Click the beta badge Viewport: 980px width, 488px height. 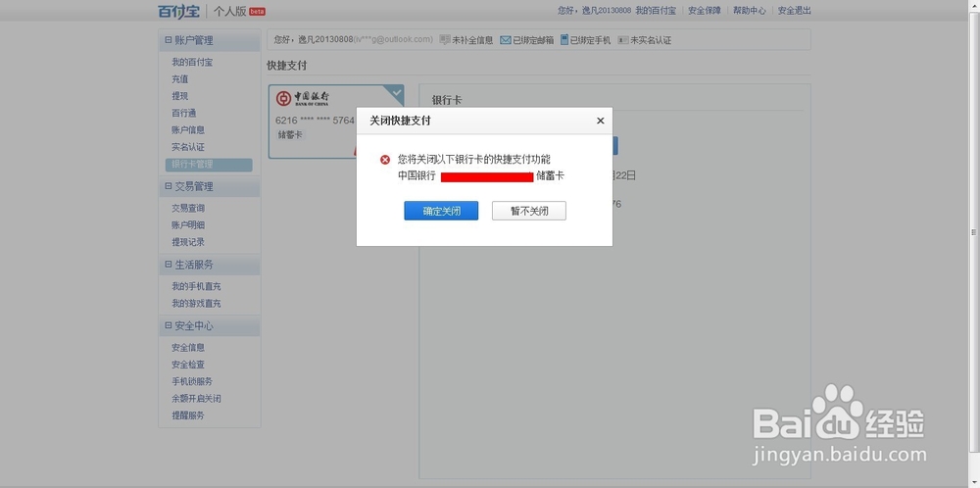(x=258, y=11)
